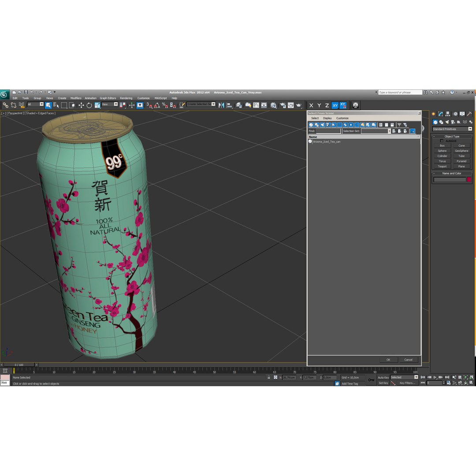
Task: Select the Rotate transform tool
Action: (89, 105)
